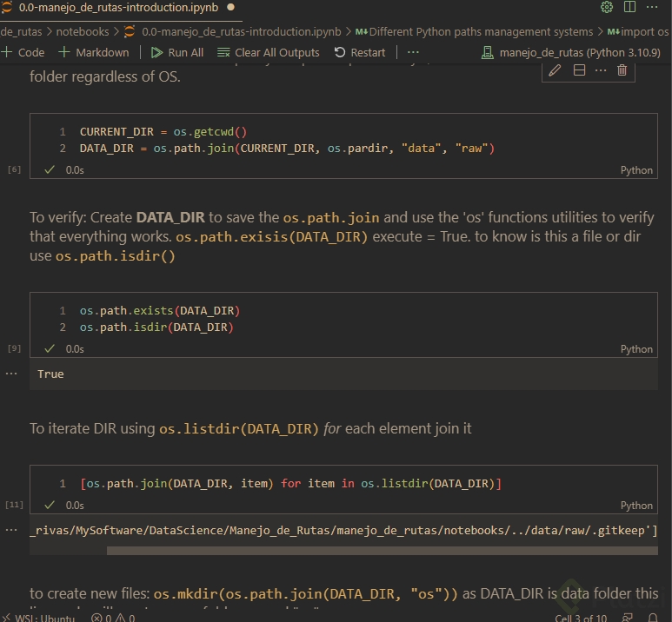Click Clear All Outputs
The image size is (672, 622).
coord(269,52)
